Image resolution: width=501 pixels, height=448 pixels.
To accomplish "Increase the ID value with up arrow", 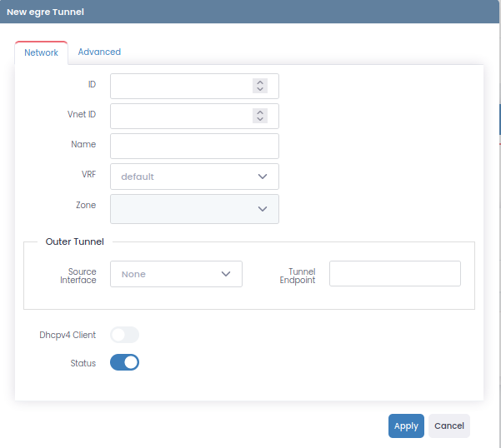I will 260,82.
